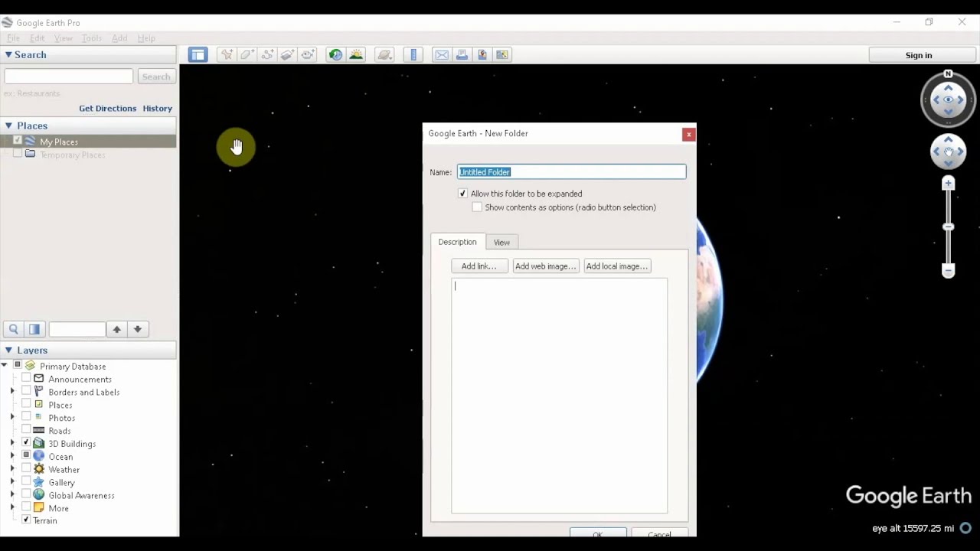This screenshot has height=551, width=980.
Task: Click the Email envelope icon
Action: click(x=442, y=54)
